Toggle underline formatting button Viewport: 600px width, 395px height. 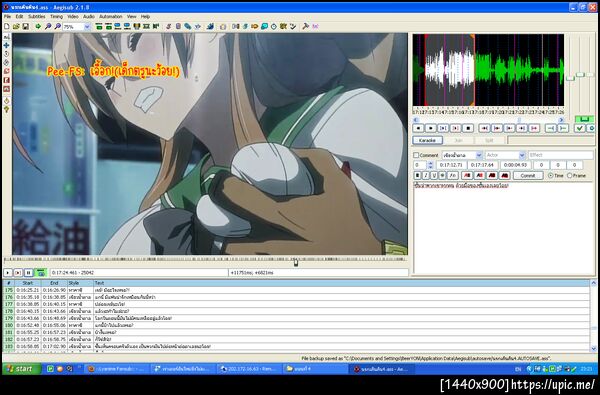tap(434, 175)
